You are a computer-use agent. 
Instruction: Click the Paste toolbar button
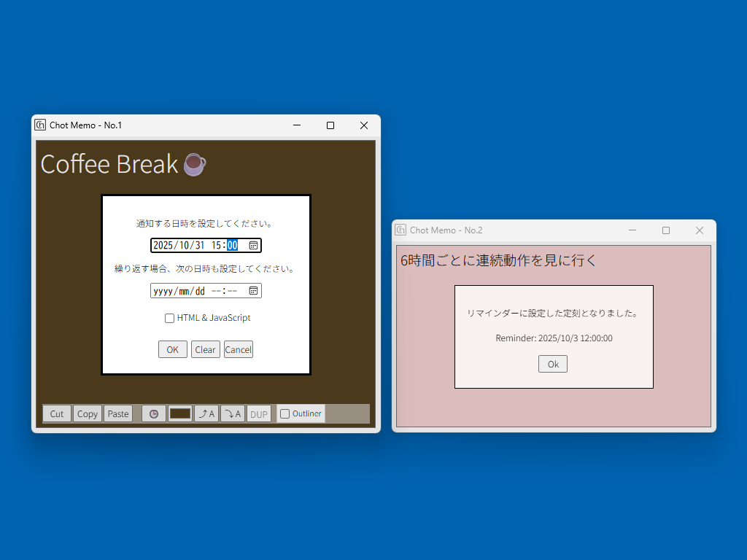pos(118,414)
